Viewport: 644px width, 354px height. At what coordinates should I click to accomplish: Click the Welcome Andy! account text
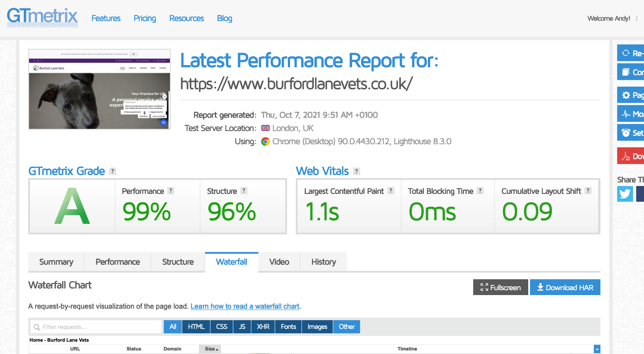(x=609, y=18)
